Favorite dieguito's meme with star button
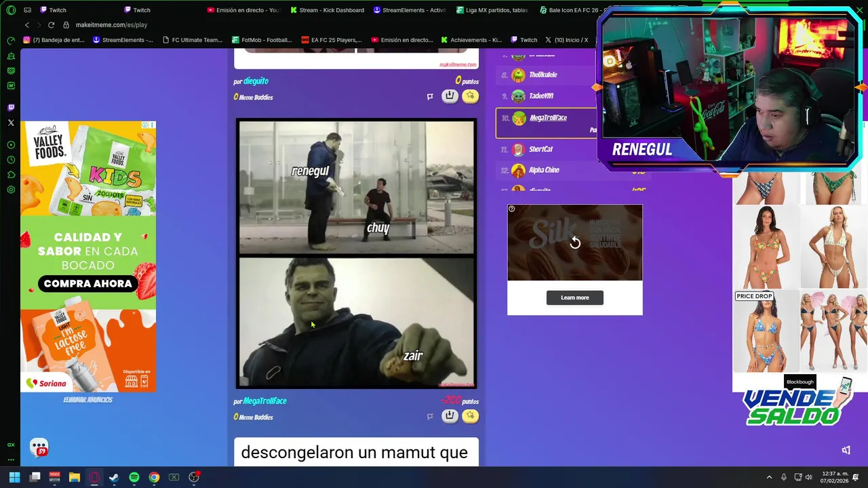The image size is (868, 488). coord(470,96)
